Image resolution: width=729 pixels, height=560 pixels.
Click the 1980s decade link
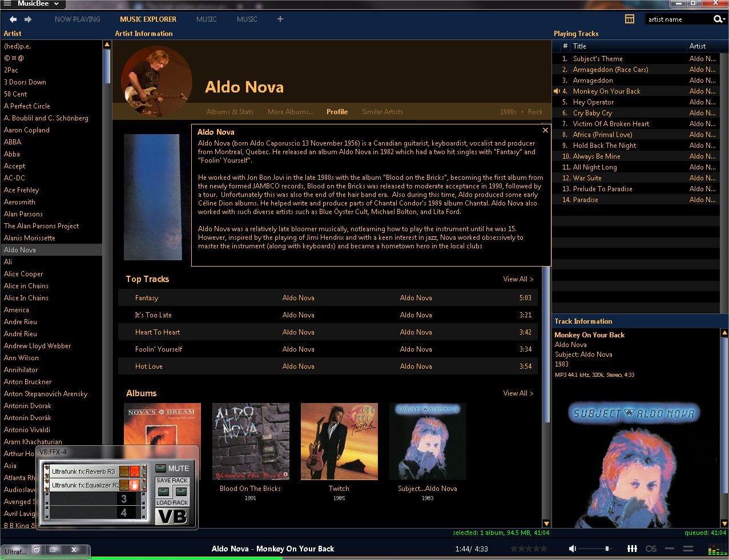coord(508,112)
